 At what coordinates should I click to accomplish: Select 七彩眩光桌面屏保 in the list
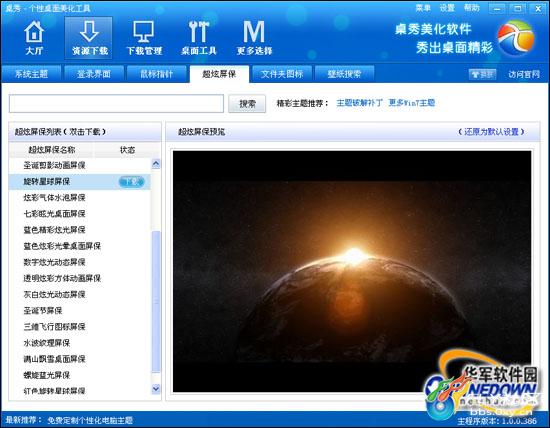click(x=80, y=214)
